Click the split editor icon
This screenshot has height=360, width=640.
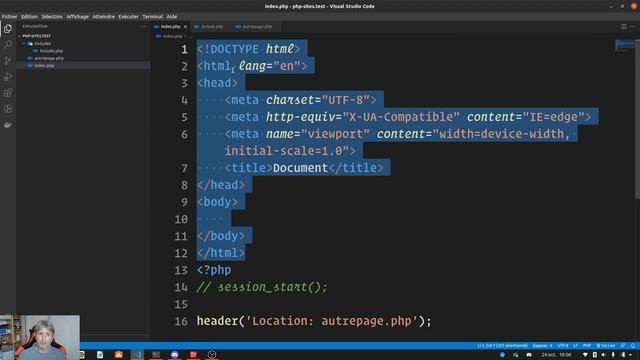click(624, 27)
